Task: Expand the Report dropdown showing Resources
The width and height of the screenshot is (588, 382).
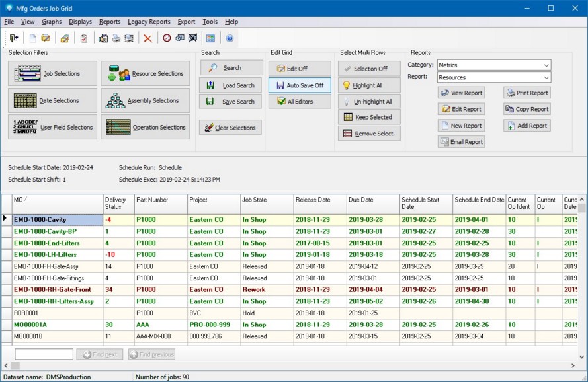Action: pos(546,77)
